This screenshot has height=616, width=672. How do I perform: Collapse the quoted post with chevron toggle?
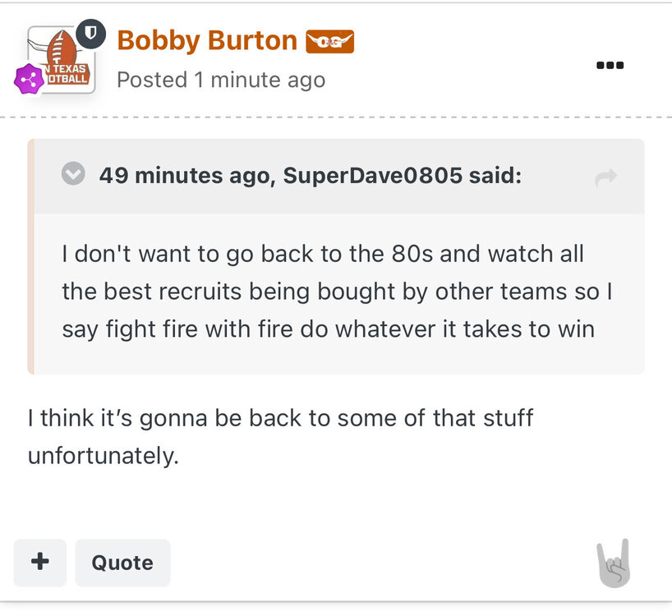[74, 175]
